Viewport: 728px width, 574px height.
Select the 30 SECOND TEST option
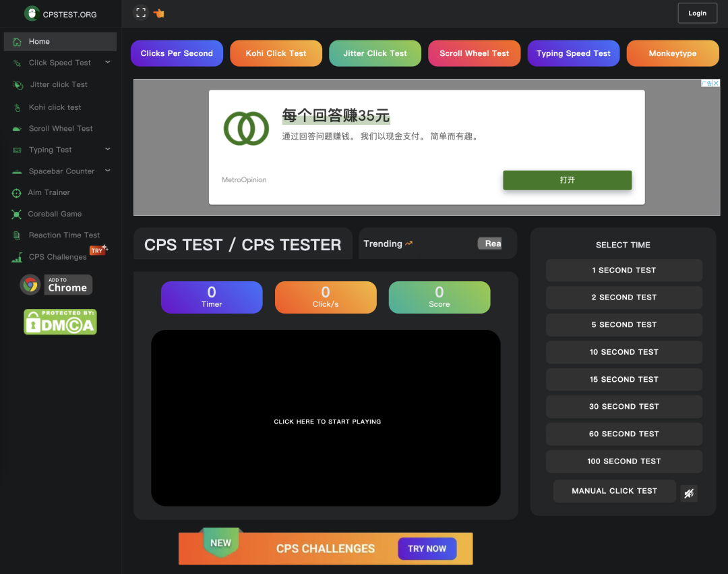click(624, 407)
